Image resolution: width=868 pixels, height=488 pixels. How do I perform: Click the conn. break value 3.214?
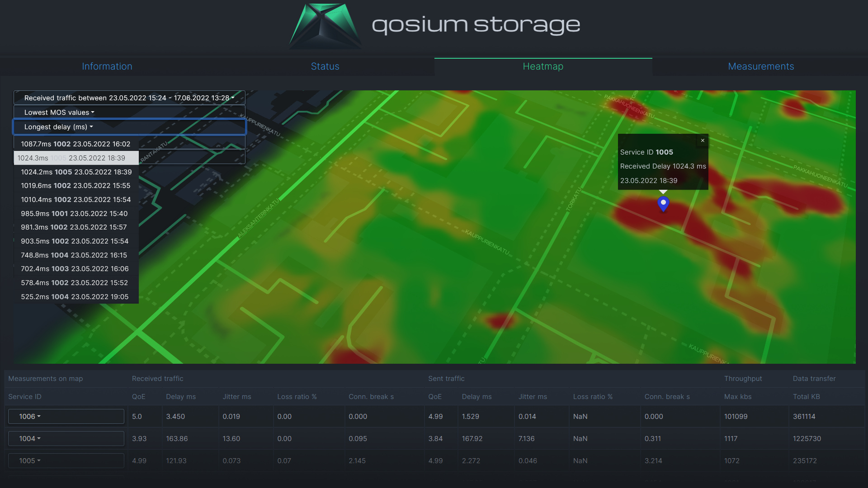coord(653,461)
